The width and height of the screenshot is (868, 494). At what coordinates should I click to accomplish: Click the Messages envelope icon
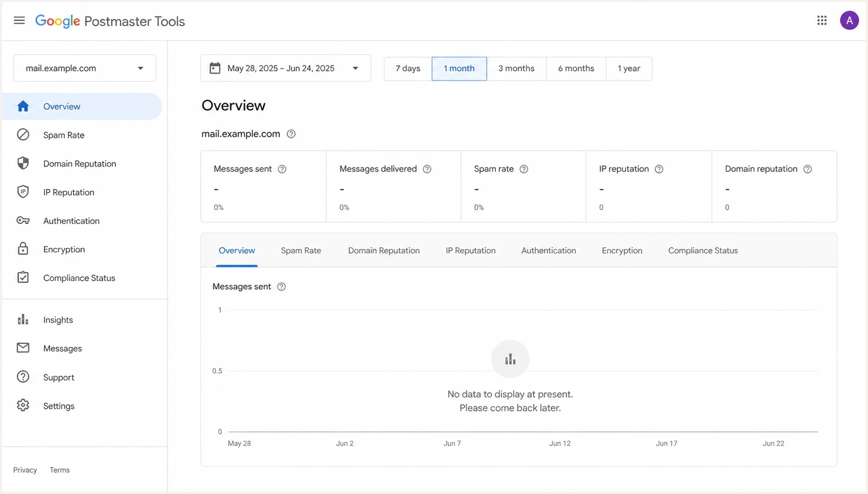point(23,348)
